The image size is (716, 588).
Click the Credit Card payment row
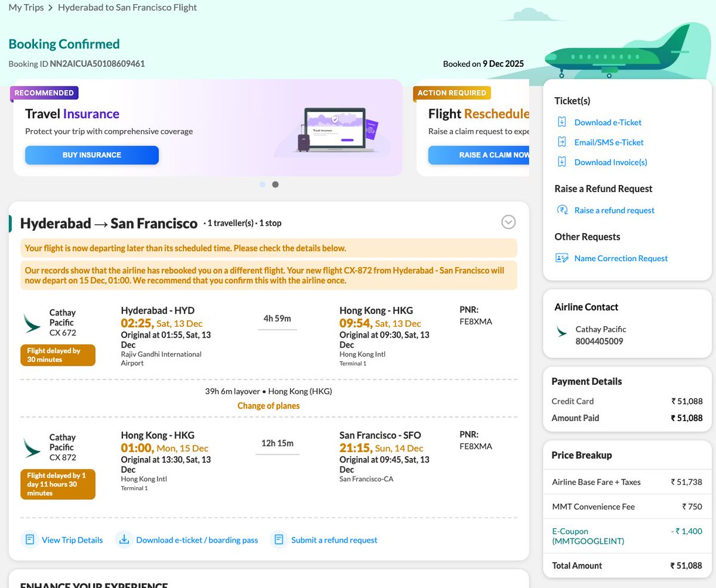click(627, 401)
